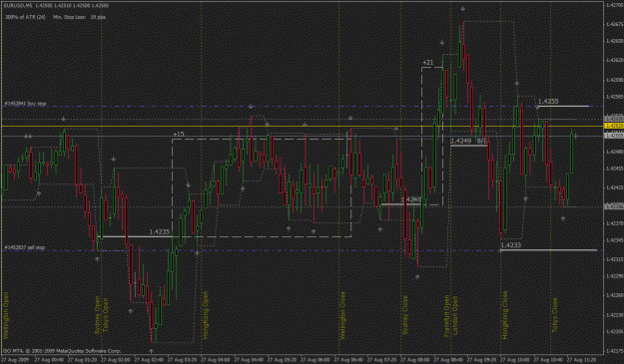
Task: Click the 1.42260 value on price axis
Action: pos(615,295)
